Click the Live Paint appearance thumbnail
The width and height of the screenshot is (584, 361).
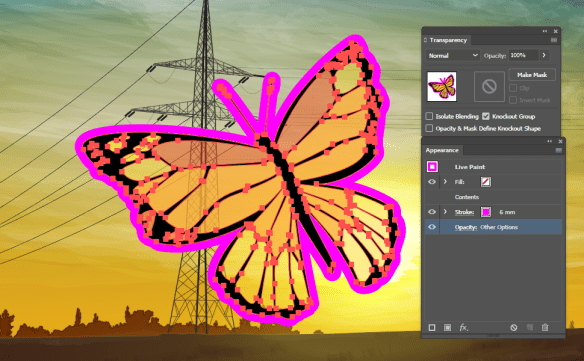tap(432, 167)
